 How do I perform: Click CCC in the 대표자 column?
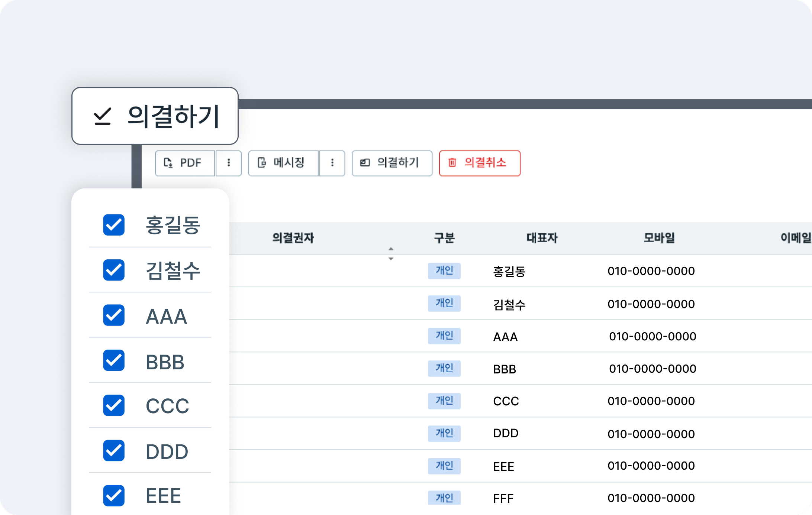click(506, 401)
